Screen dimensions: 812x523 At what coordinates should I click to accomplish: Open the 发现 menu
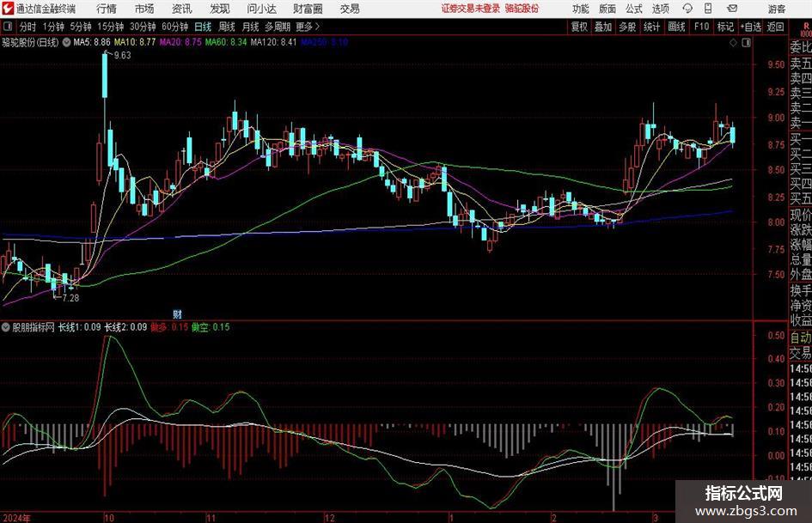(220, 9)
